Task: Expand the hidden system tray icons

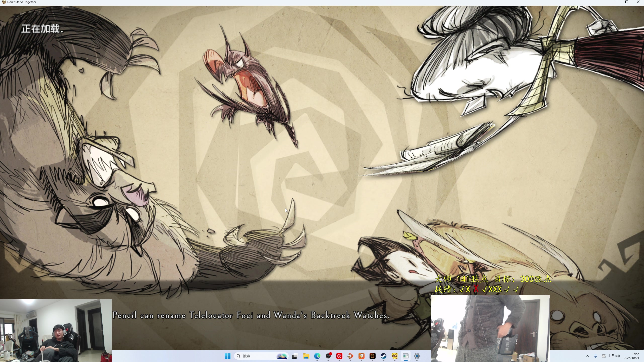Action: pos(587,356)
